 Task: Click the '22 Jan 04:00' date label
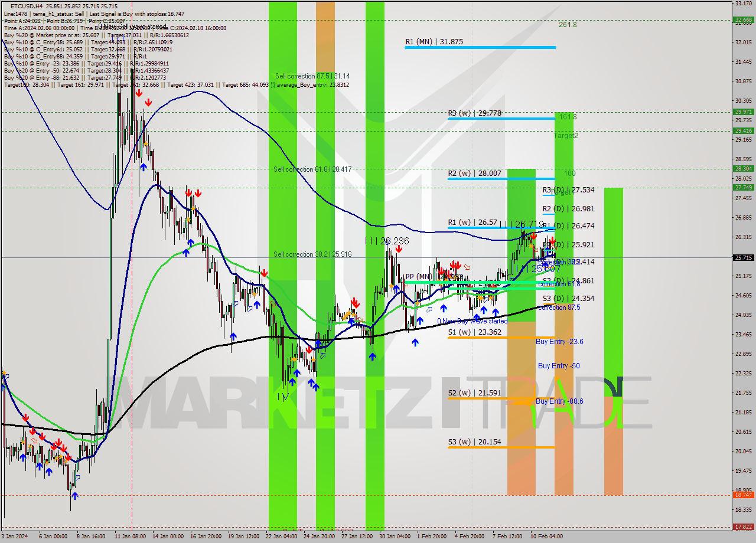pyautogui.click(x=281, y=537)
